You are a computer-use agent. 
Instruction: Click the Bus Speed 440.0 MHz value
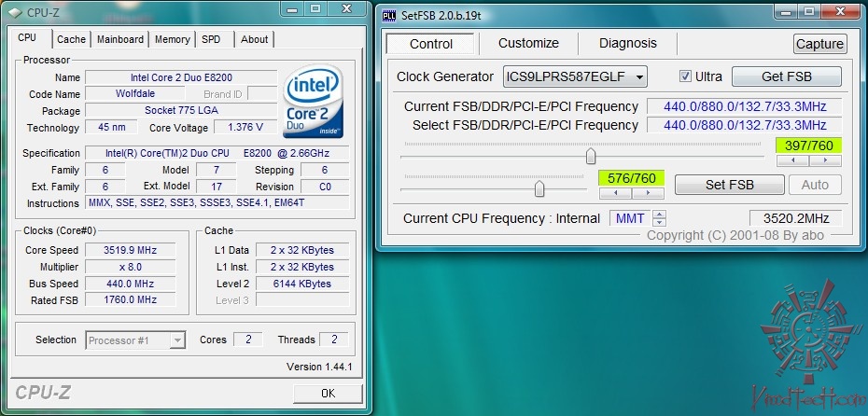click(130, 284)
